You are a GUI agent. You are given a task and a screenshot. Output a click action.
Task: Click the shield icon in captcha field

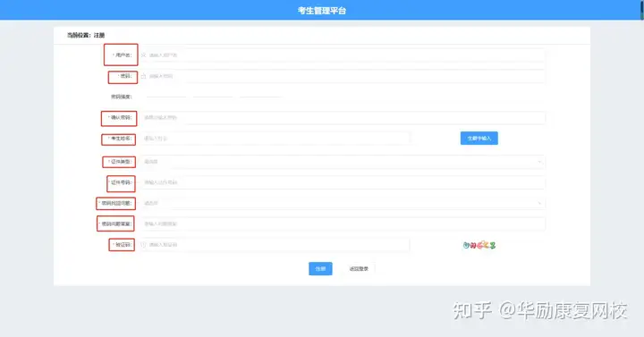click(143, 245)
